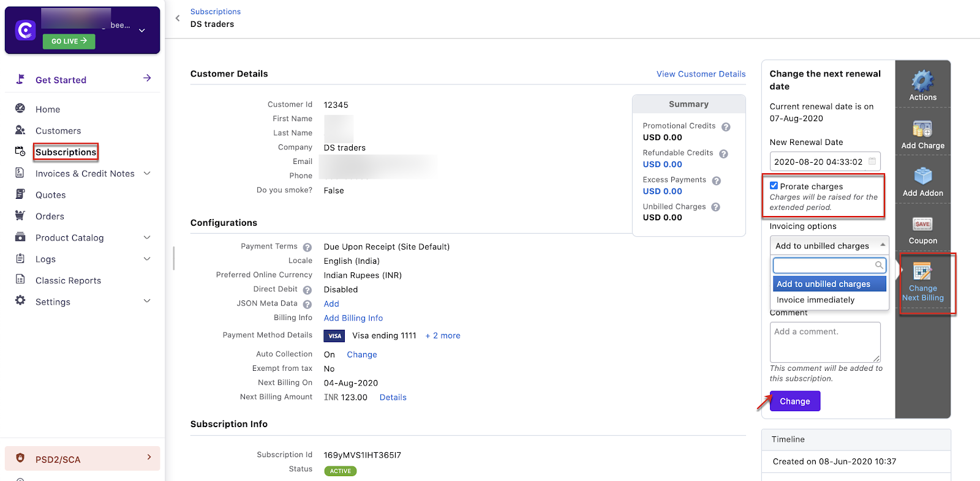Click the Change Next Billing calendar icon
980x481 pixels.
coord(922,271)
